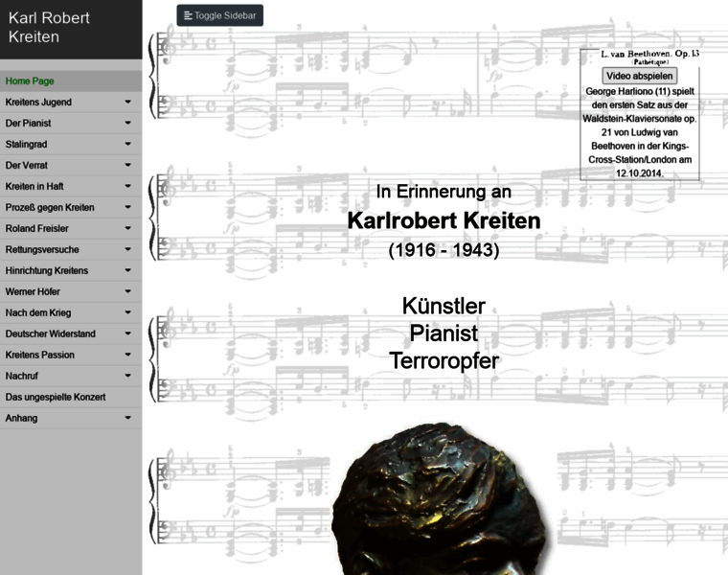The image size is (728, 575).
Task: Expand the Nachruf dropdown arrow
Action: (x=127, y=376)
